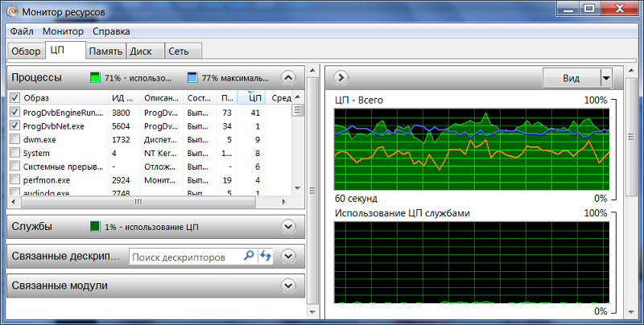Click the magnifier icon in descriptor search
The height and width of the screenshot is (325, 644).
[x=249, y=256]
